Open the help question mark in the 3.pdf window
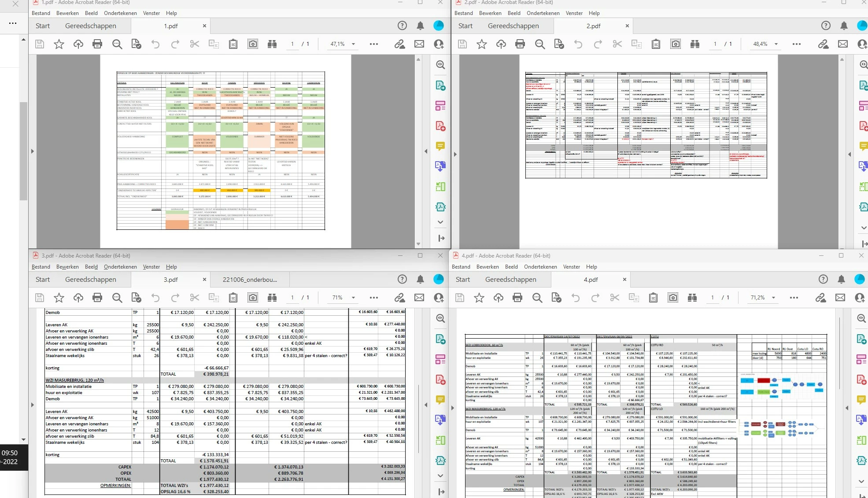 click(x=402, y=279)
